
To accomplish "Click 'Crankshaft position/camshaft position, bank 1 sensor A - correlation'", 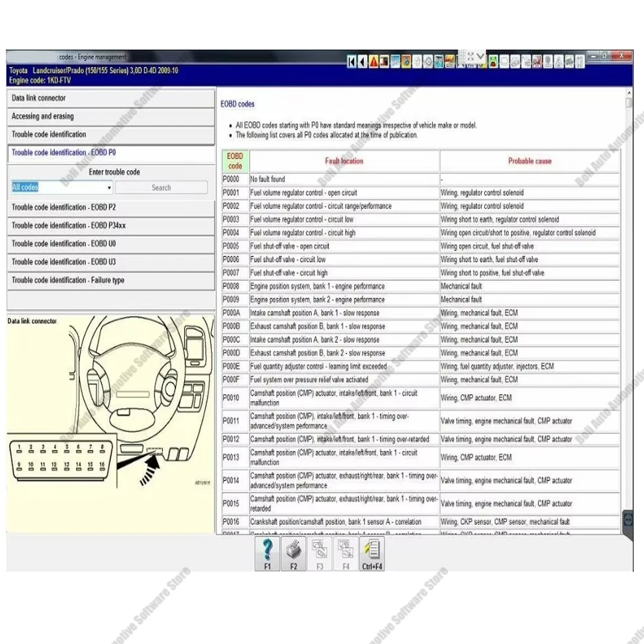I will (x=336, y=522).
